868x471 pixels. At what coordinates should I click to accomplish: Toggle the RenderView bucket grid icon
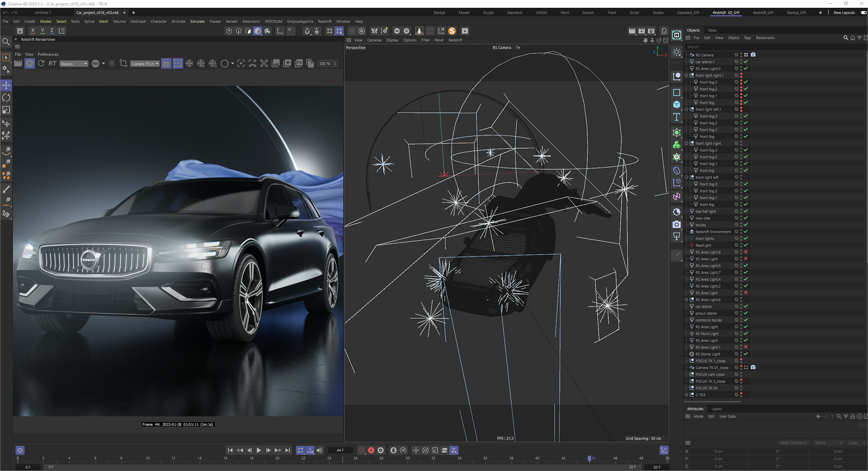click(178, 64)
